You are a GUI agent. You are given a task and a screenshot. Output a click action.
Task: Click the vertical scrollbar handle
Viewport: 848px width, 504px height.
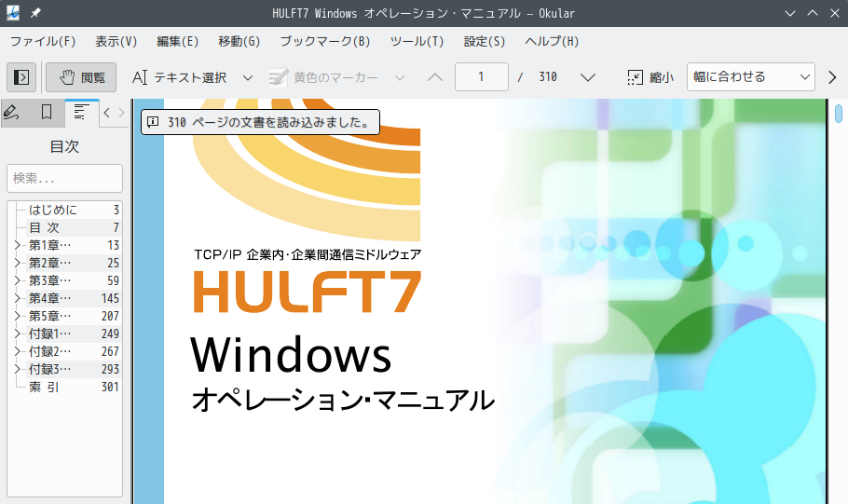point(839,114)
